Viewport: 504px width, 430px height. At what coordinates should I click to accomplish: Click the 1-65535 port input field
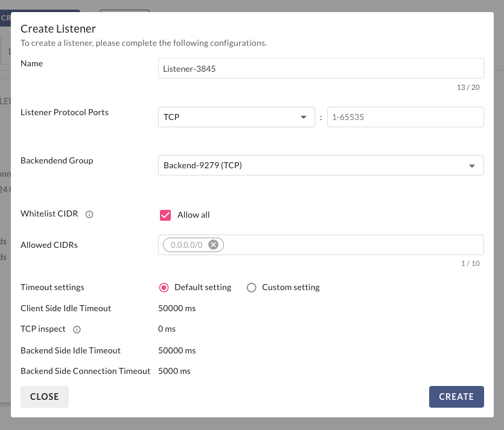405,117
